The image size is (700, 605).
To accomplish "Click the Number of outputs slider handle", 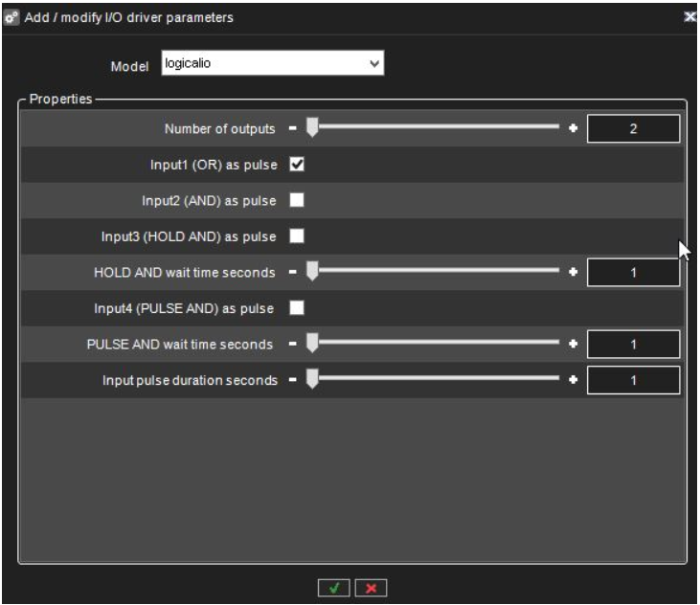I will coord(311,128).
